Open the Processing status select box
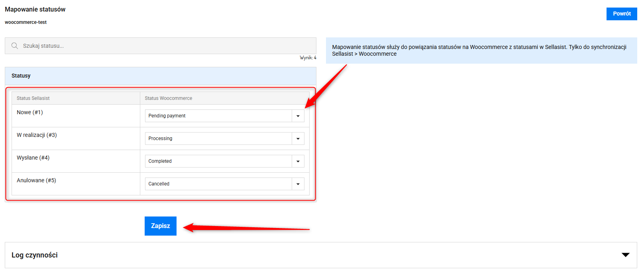The width and height of the screenshot is (644, 275). point(218,138)
